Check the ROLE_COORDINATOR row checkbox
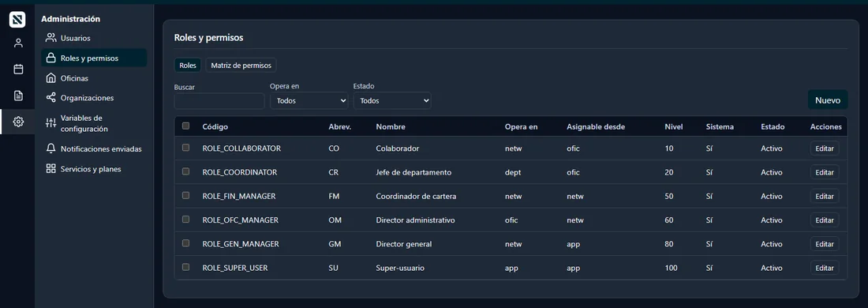This screenshot has width=868, height=308. coord(186,171)
